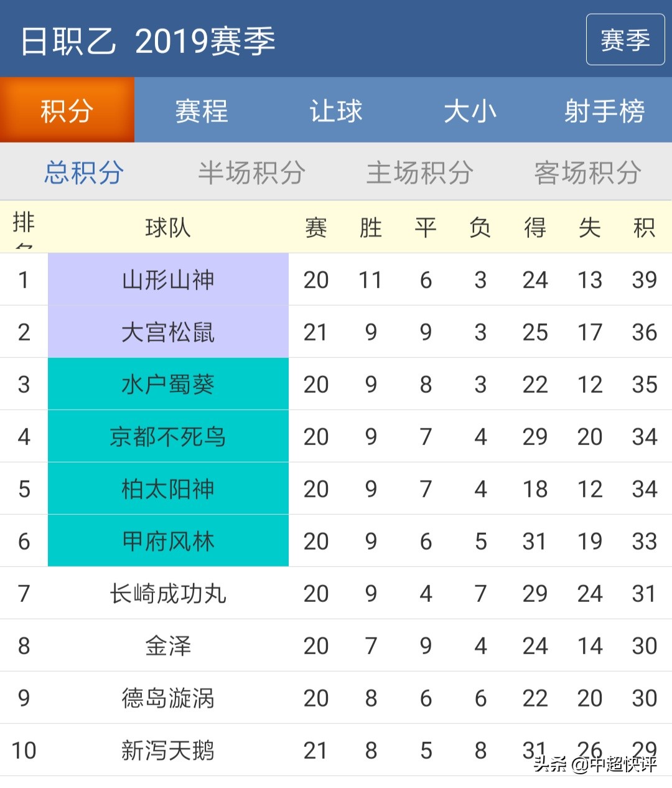
Task: Show 总积分 overall standings
Action: pos(84,172)
